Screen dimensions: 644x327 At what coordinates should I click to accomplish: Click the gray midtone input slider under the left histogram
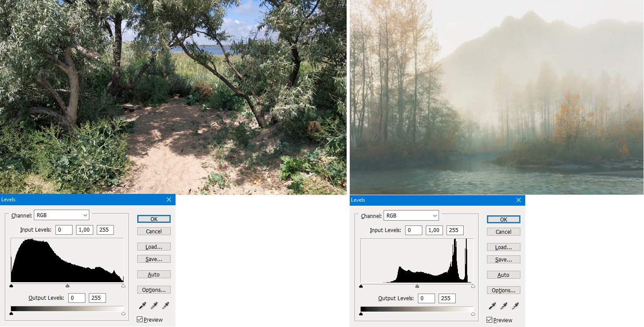pos(67,286)
